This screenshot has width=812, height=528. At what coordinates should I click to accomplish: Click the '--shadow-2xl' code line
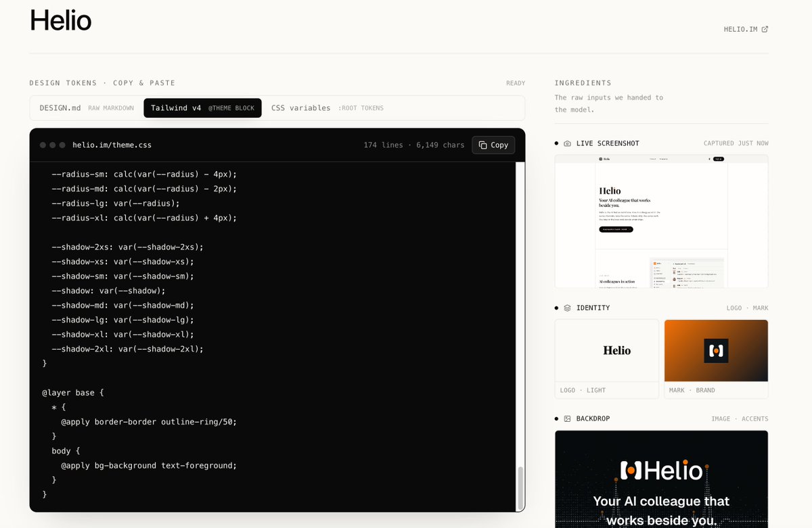click(127, 349)
